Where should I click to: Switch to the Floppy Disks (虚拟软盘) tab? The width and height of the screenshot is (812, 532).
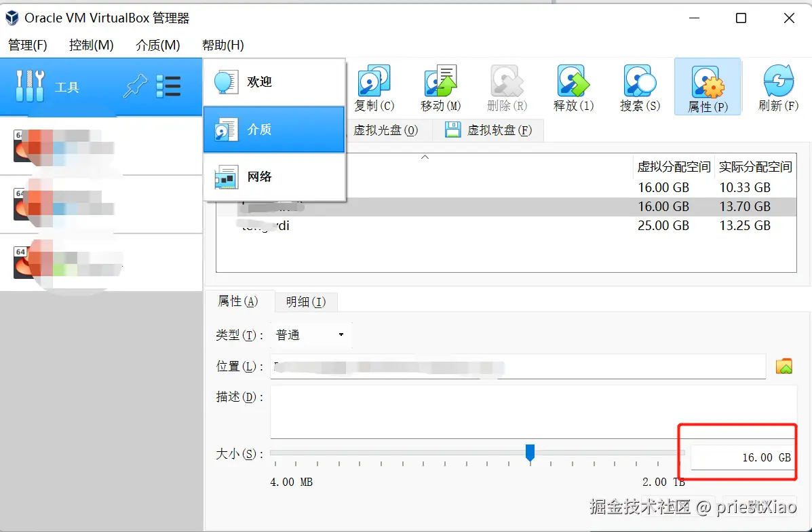[488, 130]
